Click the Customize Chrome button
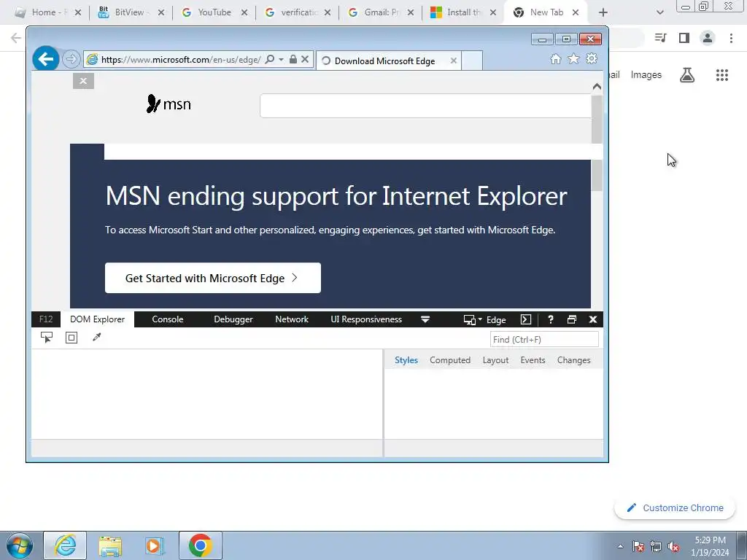 [x=675, y=508]
